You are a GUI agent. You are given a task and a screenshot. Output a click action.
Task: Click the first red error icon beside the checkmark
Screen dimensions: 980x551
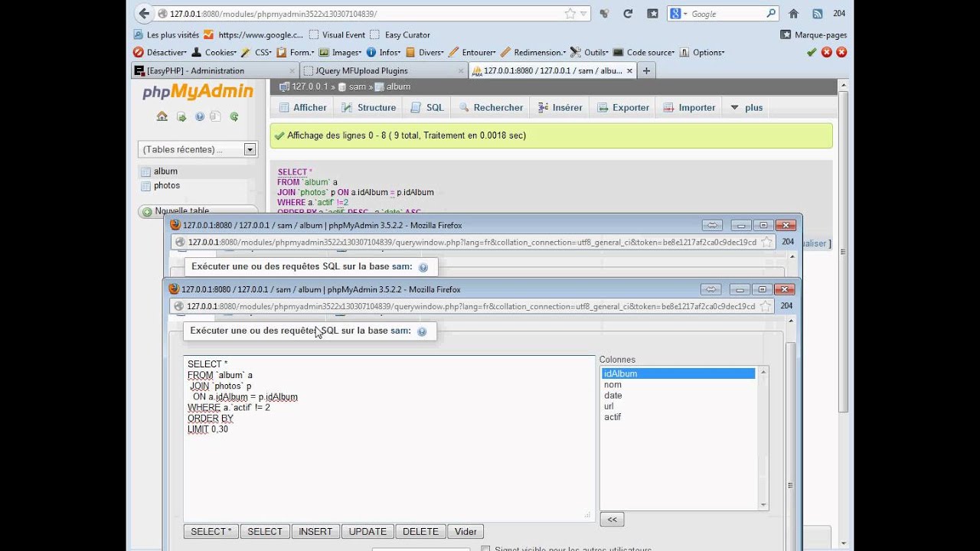tap(827, 52)
